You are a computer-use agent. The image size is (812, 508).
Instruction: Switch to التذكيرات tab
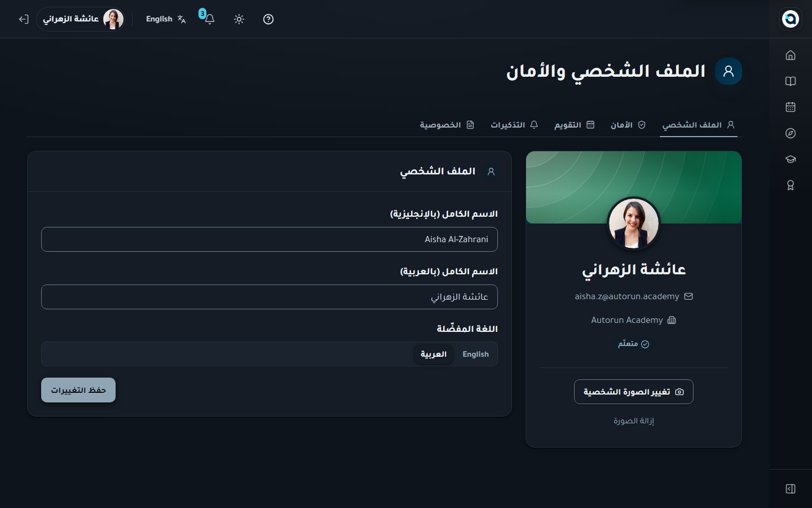pyautogui.click(x=514, y=125)
